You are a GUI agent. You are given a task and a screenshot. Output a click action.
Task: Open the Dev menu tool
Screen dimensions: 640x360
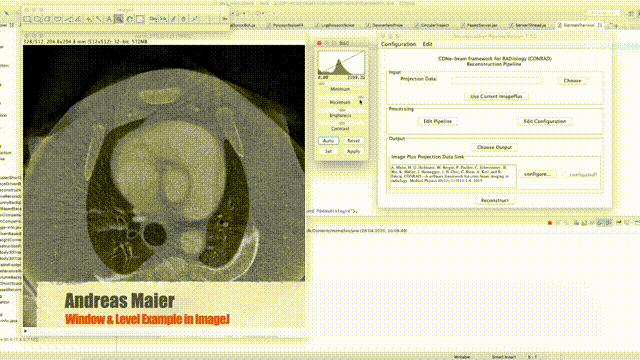[x=153, y=19]
